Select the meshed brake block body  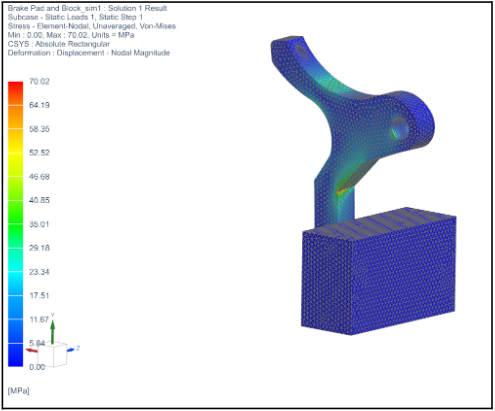pos(378,272)
